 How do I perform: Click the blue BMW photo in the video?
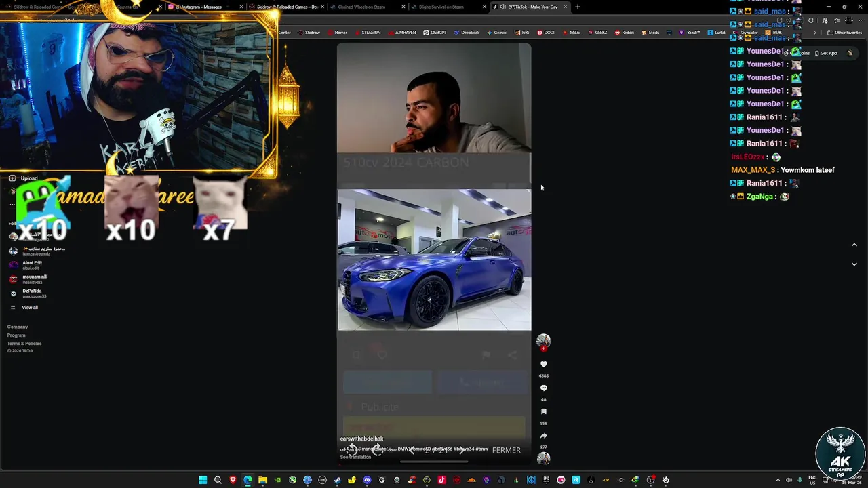pyautogui.click(x=435, y=260)
